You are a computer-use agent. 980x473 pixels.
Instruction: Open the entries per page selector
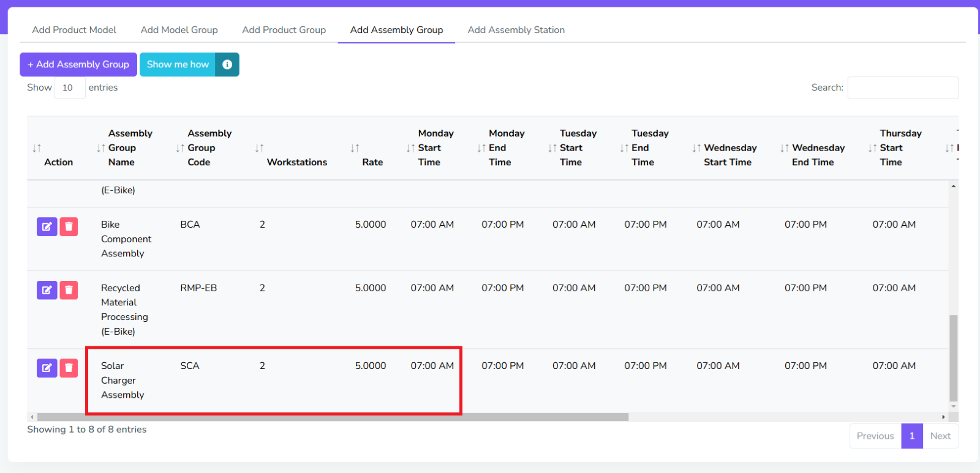[x=69, y=88]
